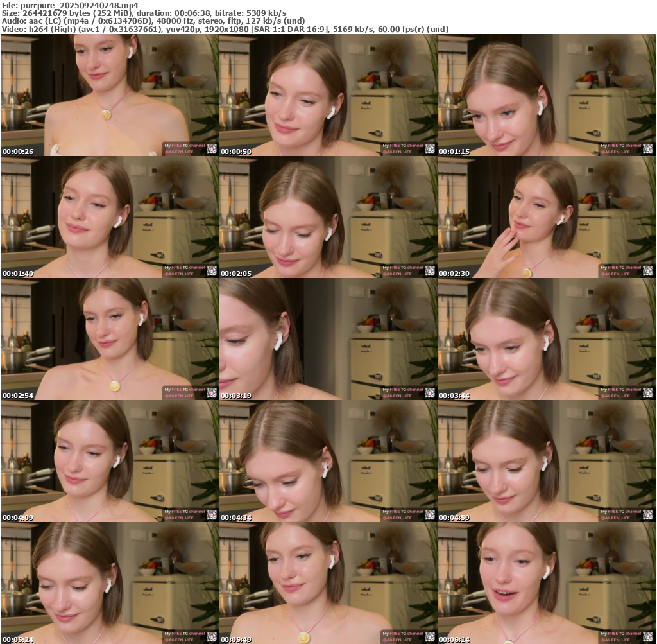Click the QR code in the 00:00:26 frame
This screenshot has width=657, height=644.
click(x=212, y=149)
